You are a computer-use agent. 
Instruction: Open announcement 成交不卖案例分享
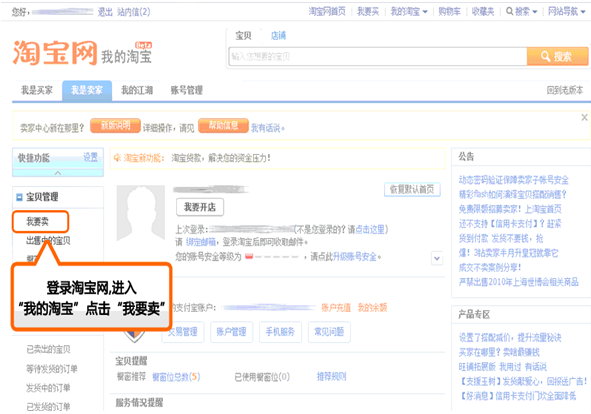(x=490, y=268)
